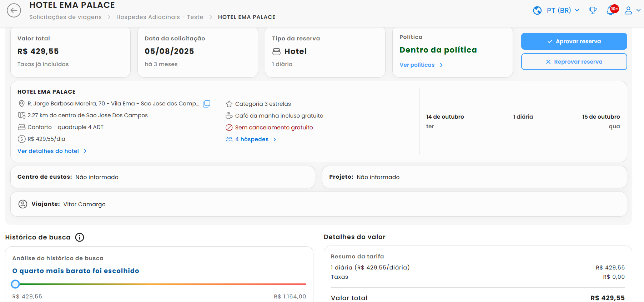Open the trophy rewards icon
The height and width of the screenshot is (302, 644).
point(593,11)
